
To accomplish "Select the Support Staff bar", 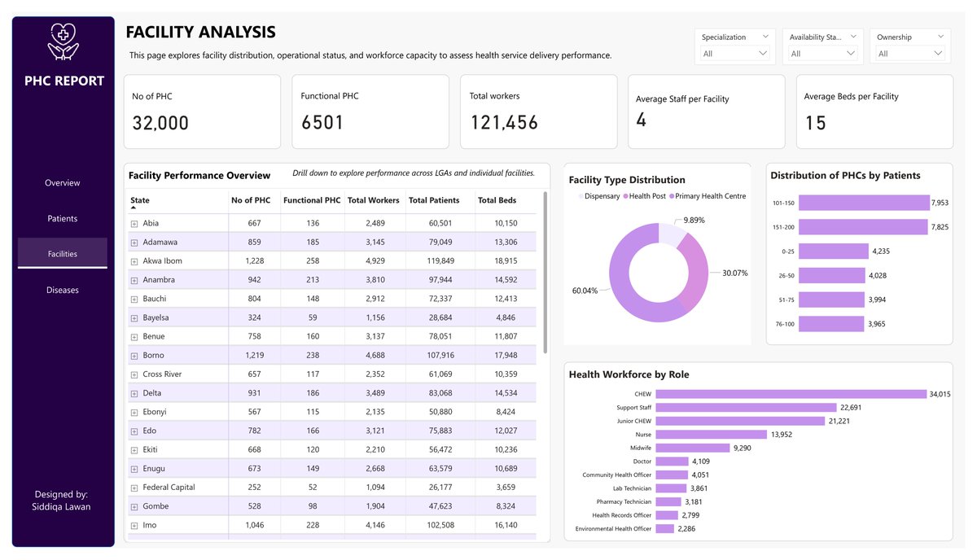I will [747, 408].
